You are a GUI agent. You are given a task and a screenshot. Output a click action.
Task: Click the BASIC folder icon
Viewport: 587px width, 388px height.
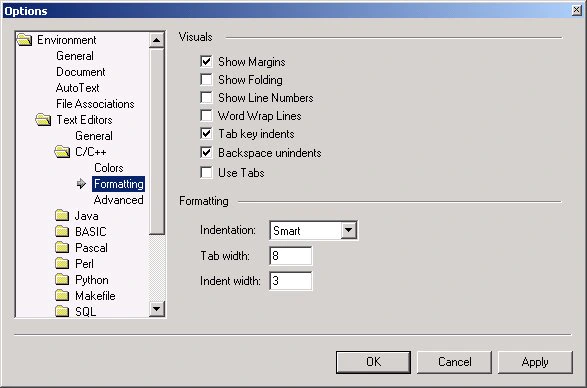point(62,232)
